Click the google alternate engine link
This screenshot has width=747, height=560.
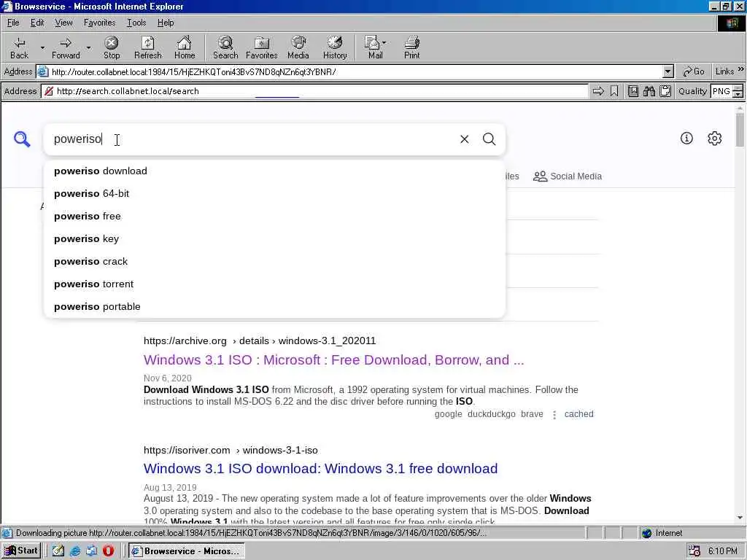(x=448, y=414)
